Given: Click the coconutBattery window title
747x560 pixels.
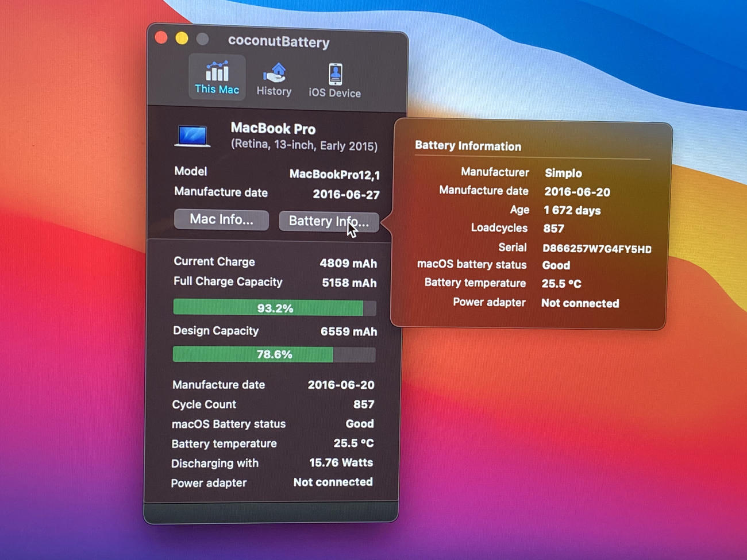Looking at the screenshot, I should [x=279, y=41].
